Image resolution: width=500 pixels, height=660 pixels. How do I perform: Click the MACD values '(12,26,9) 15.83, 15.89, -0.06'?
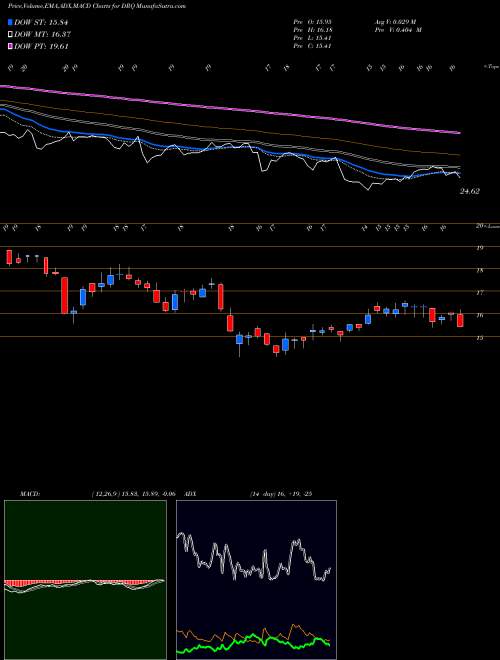click(133, 494)
